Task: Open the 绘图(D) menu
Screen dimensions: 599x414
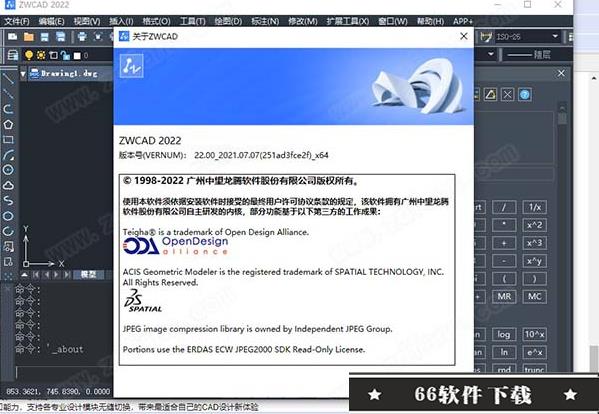Action: coord(228,21)
